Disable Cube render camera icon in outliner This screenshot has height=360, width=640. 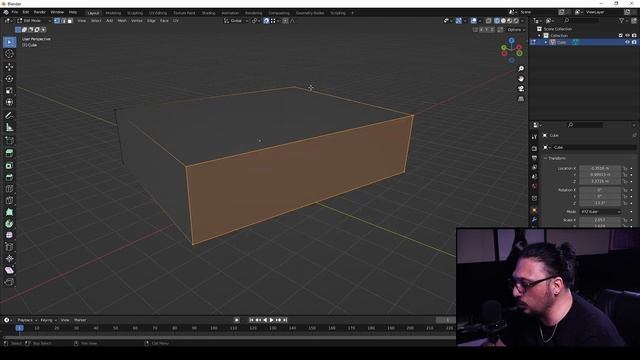[634, 42]
